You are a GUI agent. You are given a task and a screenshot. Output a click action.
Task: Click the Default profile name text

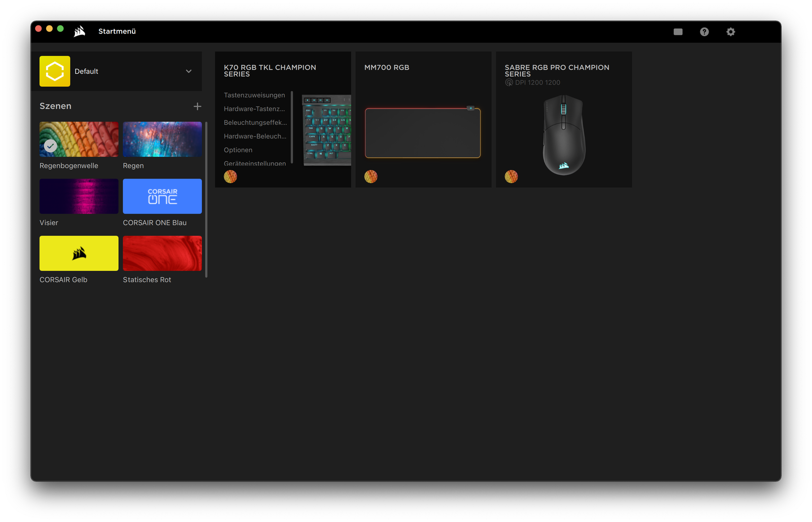point(86,72)
